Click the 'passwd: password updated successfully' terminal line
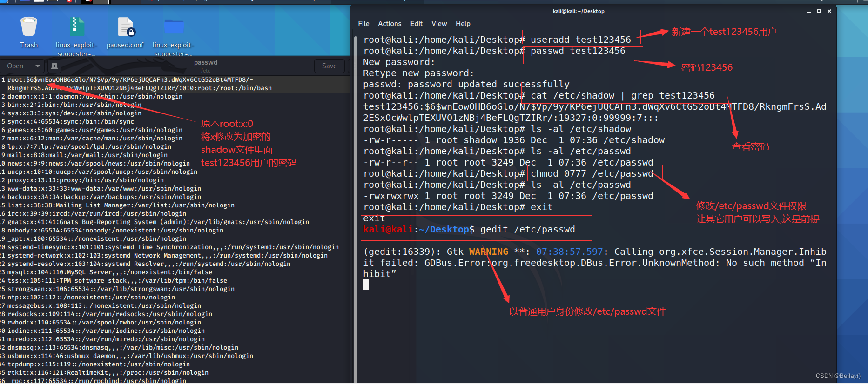 pos(466,85)
